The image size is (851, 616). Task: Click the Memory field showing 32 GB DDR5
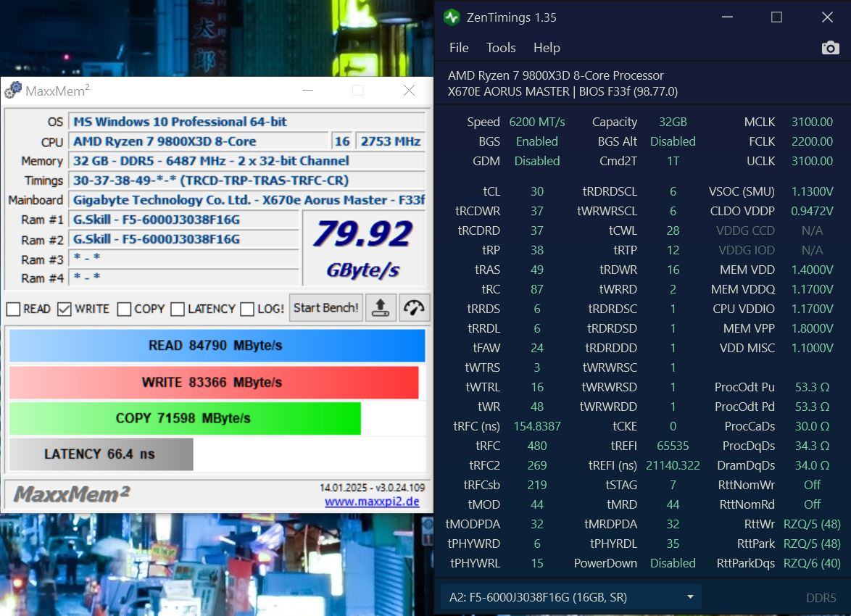coord(247,161)
